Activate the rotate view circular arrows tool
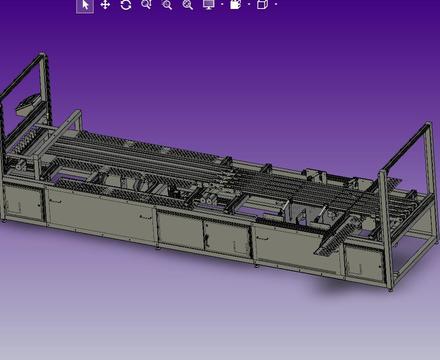 point(126,5)
